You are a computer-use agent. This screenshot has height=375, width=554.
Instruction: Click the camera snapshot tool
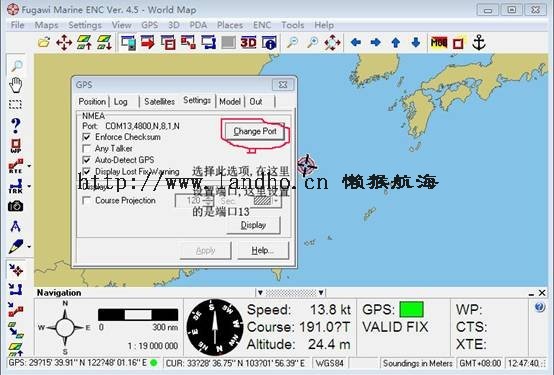(16, 206)
